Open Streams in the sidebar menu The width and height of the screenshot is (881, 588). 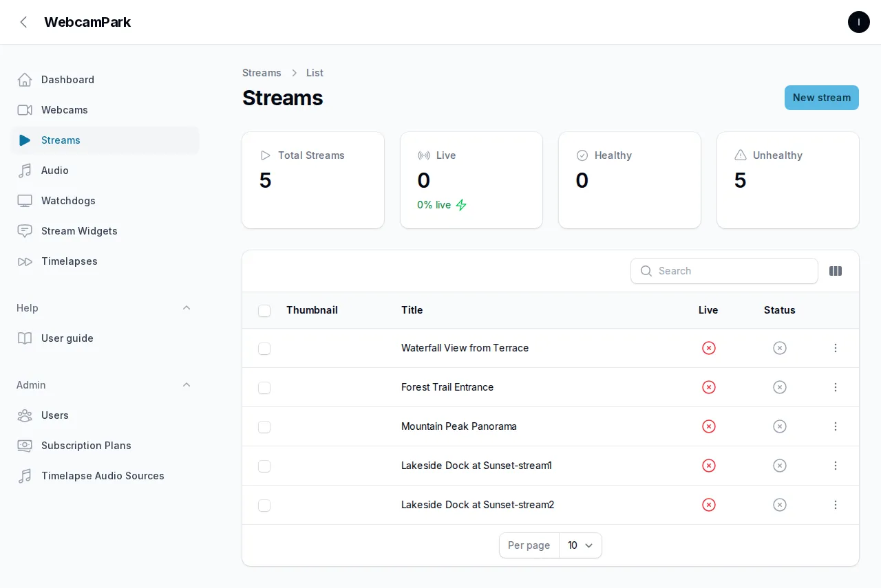[105, 140]
